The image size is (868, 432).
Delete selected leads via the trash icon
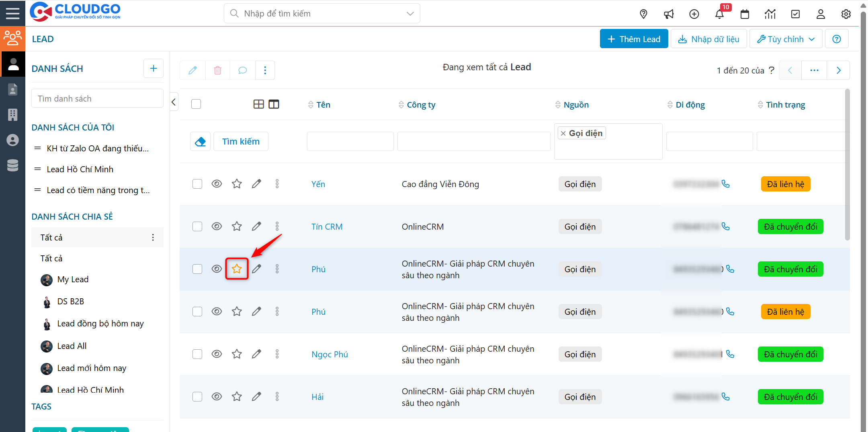point(217,70)
